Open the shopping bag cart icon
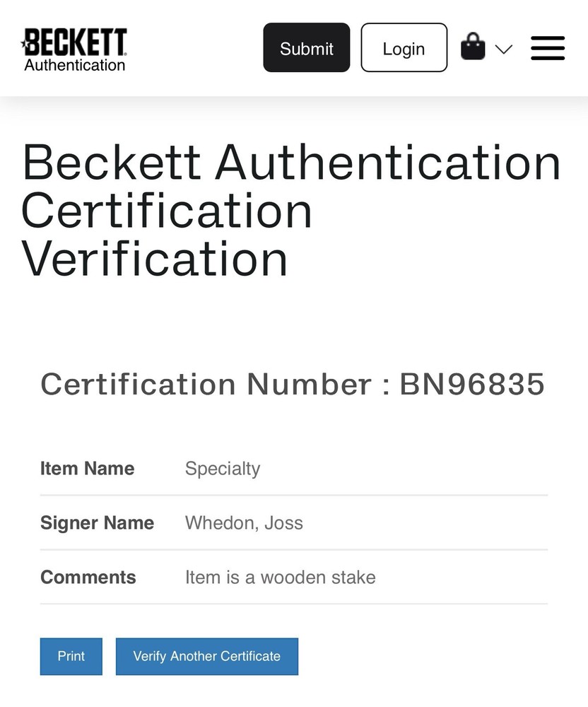Screen dimensions: 588x707 coord(473,46)
